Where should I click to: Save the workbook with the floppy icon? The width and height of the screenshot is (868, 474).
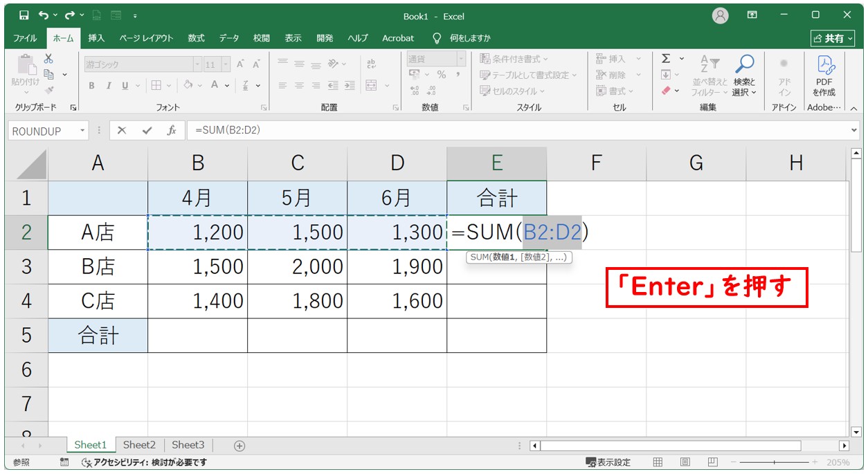pos(24,15)
